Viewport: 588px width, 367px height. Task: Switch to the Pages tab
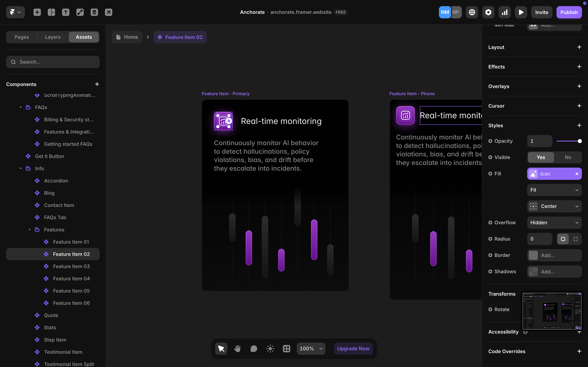coord(22,37)
